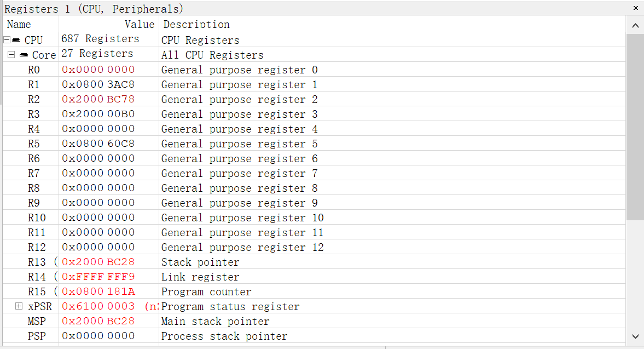Click the Description column header
Image resolution: width=644 pixels, height=349 pixels.
(x=196, y=25)
